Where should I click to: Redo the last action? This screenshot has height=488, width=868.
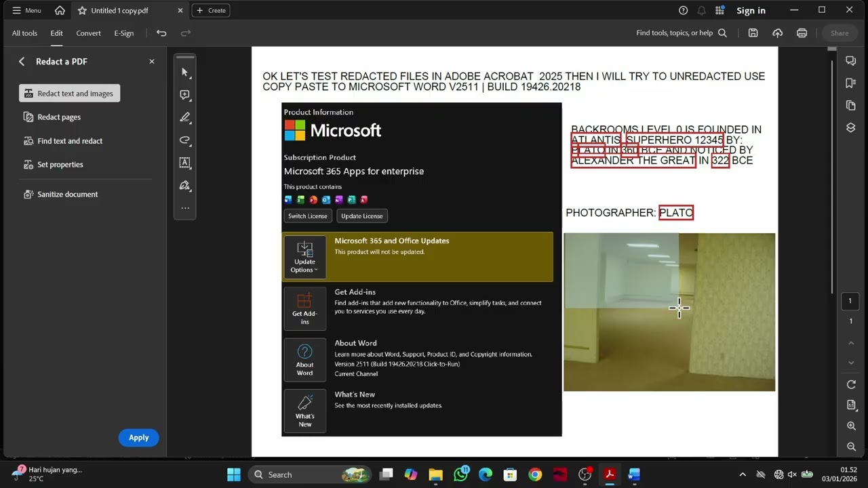click(x=186, y=33)
